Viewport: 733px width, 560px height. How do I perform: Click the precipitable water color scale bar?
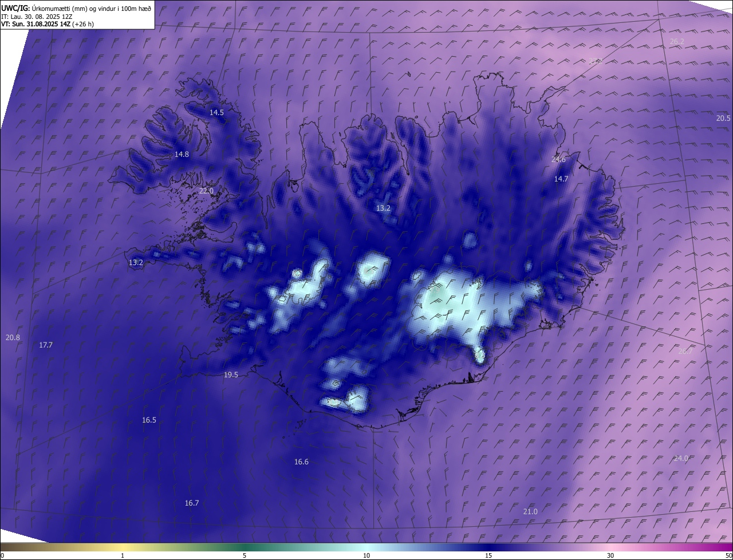(x=366, y=547)
